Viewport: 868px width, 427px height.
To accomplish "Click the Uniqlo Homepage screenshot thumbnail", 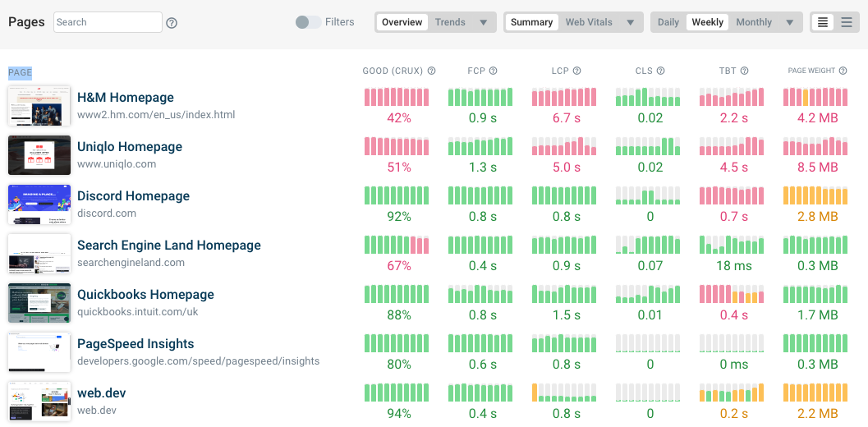I will [39, 155].
